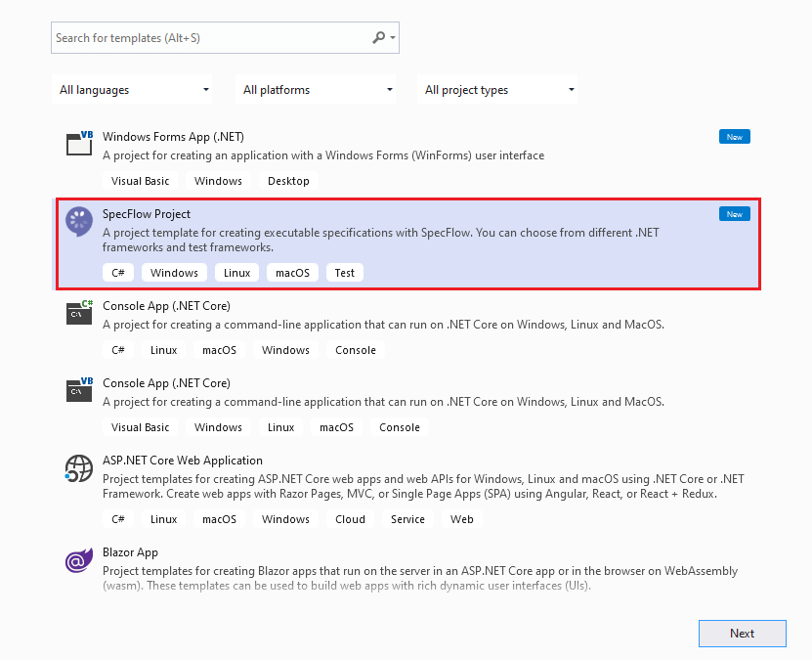This screenshot has height=660, width=812.
Task: Click Linux tag under C# Console App
Action: click(x=163, y=350)
